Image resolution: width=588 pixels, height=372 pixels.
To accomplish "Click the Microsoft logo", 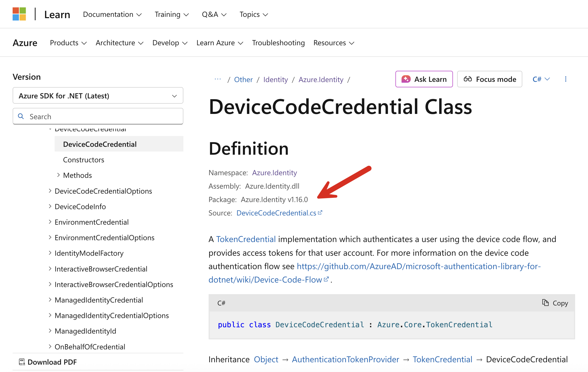I will (19, 14).
